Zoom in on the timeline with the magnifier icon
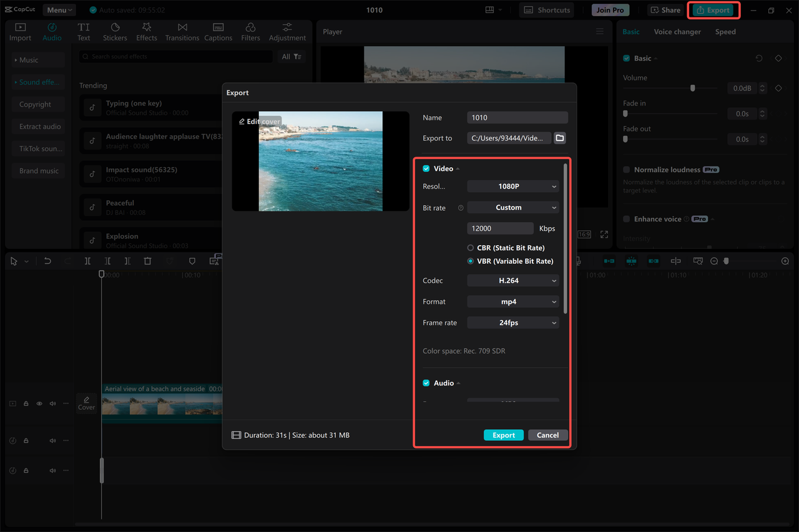Viewport: 799px width, 532px height. pyautogui.click(x=785, y=261)
